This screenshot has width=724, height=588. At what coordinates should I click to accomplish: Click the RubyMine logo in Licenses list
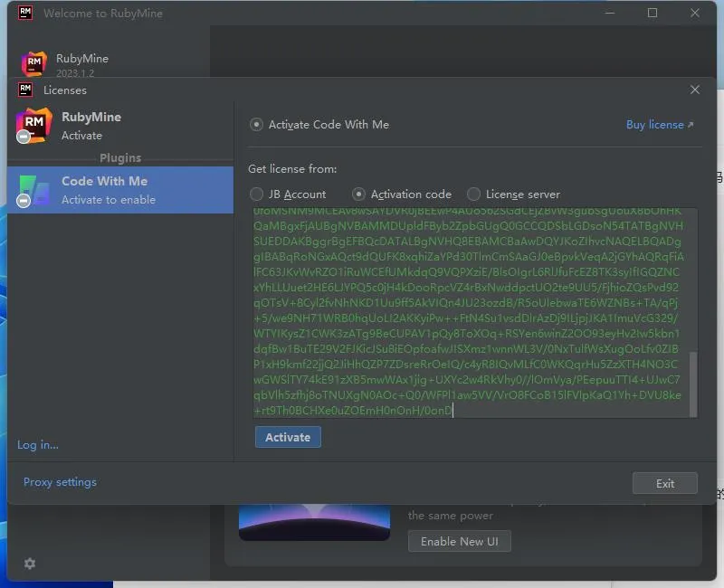point(33,125)
